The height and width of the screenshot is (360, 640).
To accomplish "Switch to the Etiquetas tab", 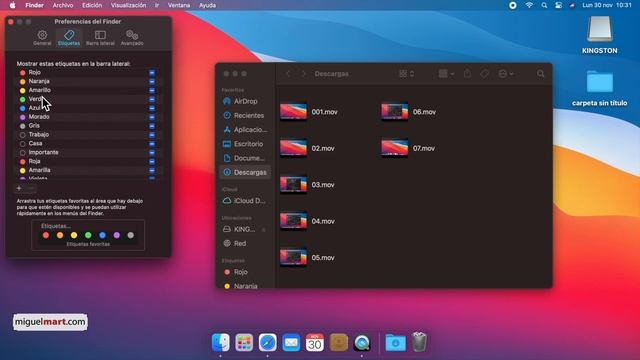I will point(69,38).
